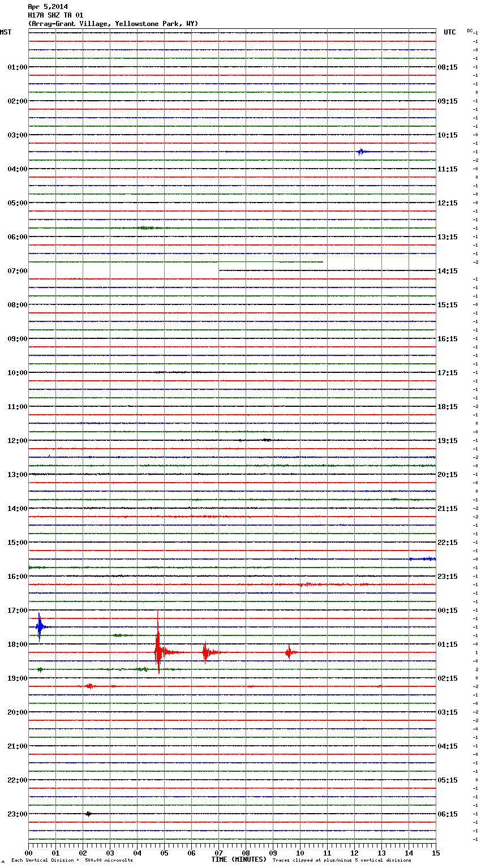Image resolution: width=481 pixels, height=868 pixels.
Task: Click the 08:15 UTC time label
Action: [448, 67]
